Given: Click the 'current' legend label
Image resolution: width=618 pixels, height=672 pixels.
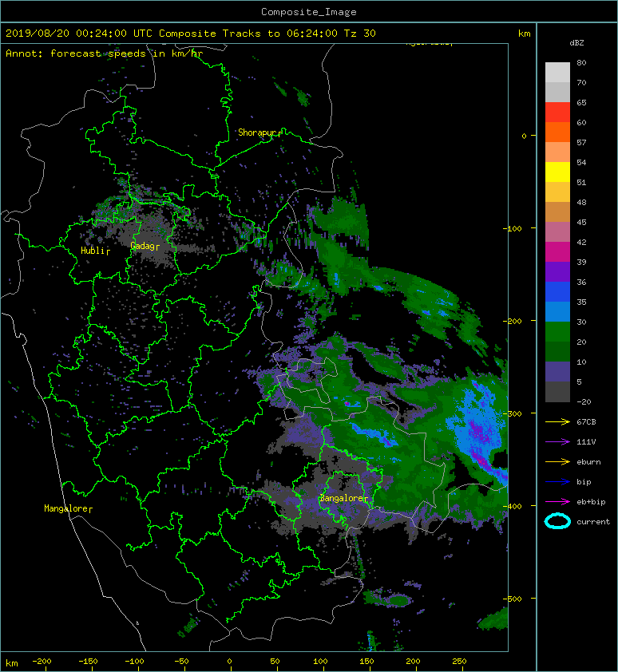Looking at the screenshot, I should tap(593, 522).
